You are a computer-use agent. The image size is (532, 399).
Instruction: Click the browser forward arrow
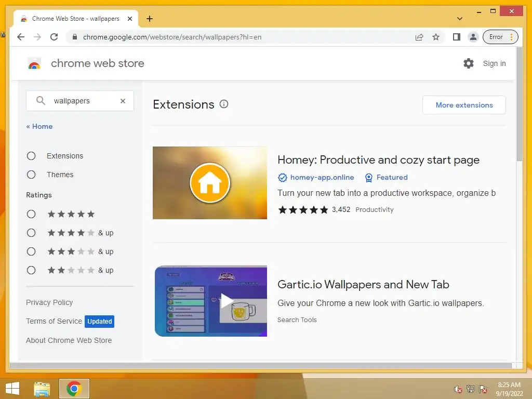[37, 37]
